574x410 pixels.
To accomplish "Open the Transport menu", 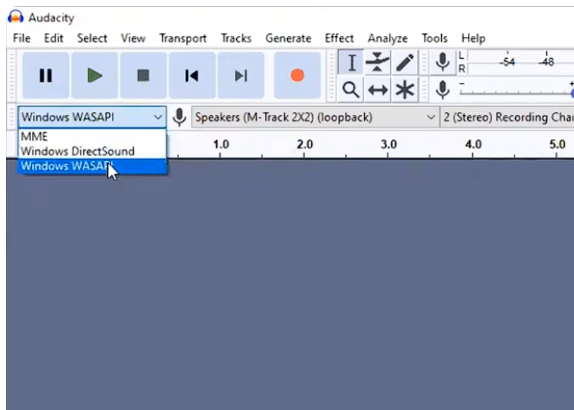I will (183, 38).
